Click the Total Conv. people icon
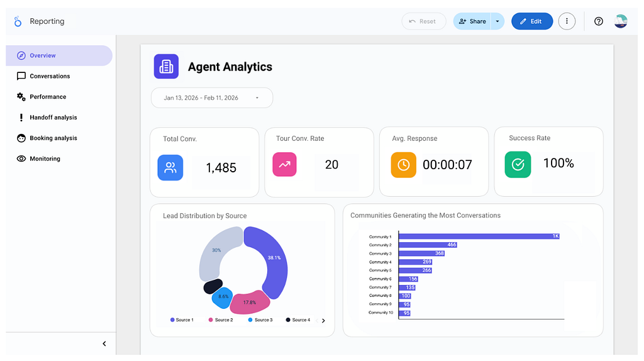 point(170,167)
